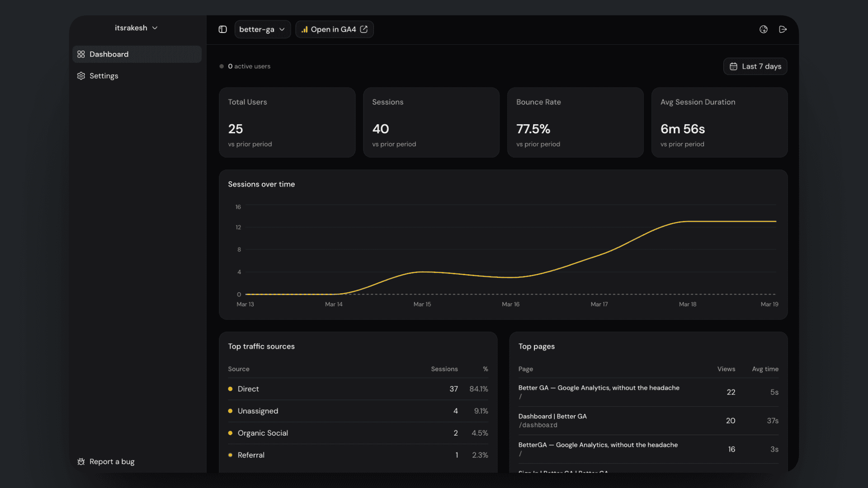
Task: Click the Report a bug link
Action: [x=112, y=461]
